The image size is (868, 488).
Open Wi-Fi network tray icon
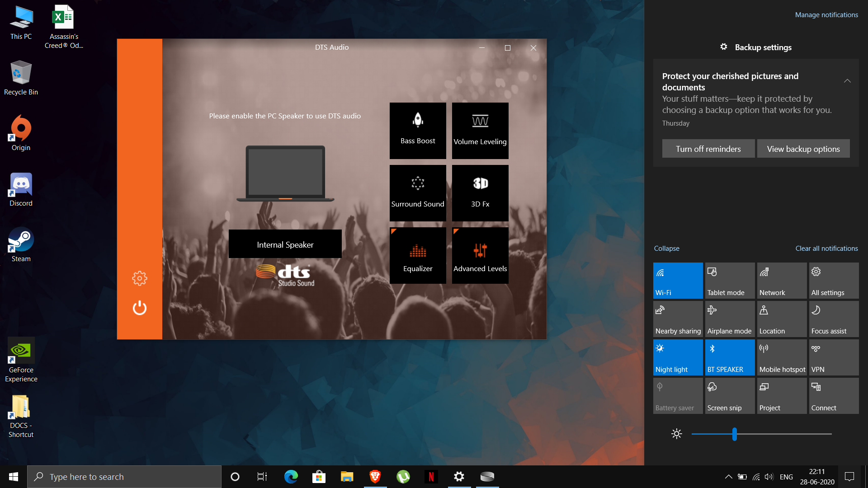pyautogui.click(x=756, y=477)
